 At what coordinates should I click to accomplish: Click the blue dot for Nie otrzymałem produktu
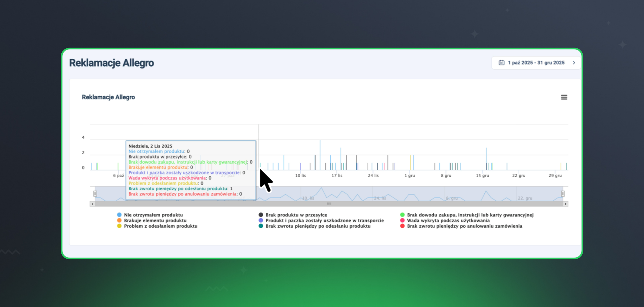pyautogui.click(x=119, y=215)
